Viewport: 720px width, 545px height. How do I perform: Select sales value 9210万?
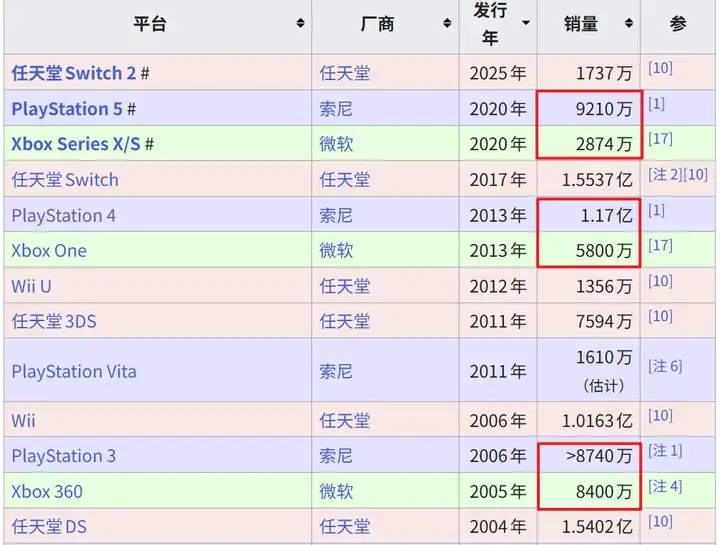(604, 109)
